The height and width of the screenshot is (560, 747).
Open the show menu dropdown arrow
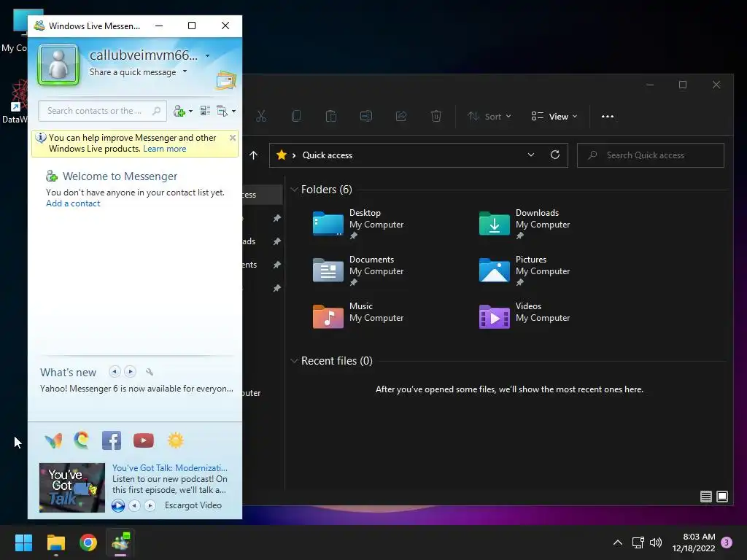(x=233, y=111)
